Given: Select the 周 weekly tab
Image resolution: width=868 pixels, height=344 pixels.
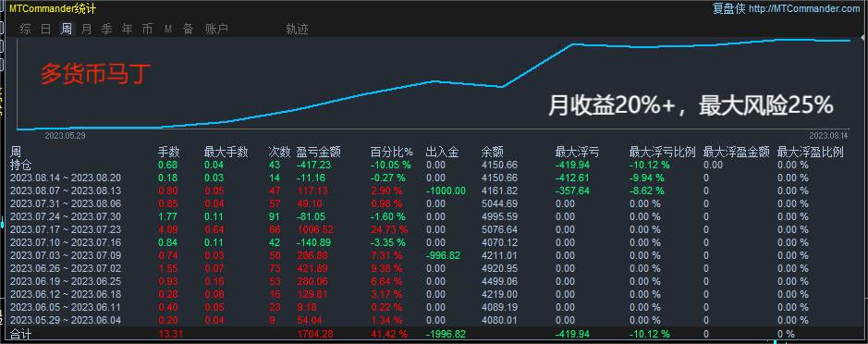Looking at the screenshot, I should pos(67,30).
